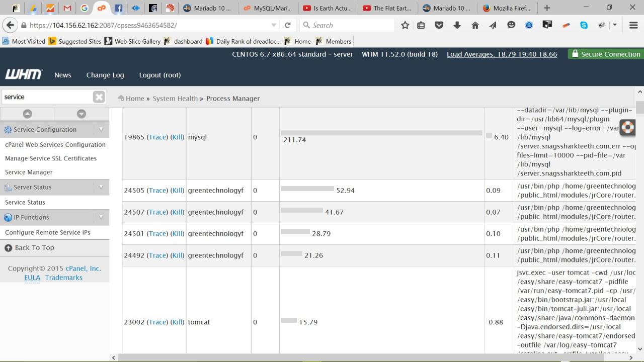
Task: Kill process 24505
Action: pos(178,191)
